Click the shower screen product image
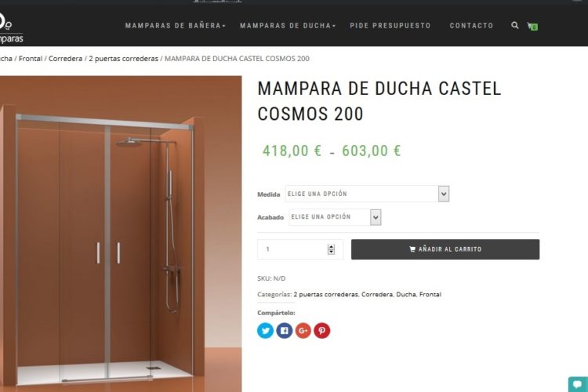The height and width of the screenshot is (392, 588). point(121,234)
